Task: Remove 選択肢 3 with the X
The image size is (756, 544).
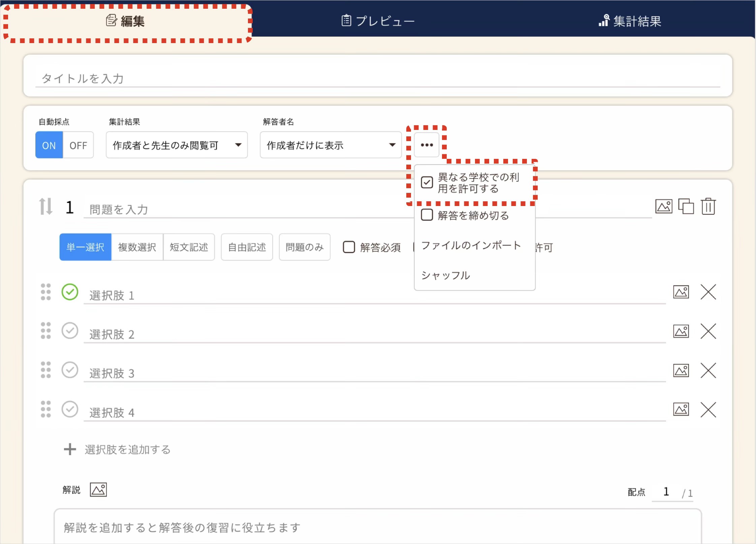Action: coord(708,371)
